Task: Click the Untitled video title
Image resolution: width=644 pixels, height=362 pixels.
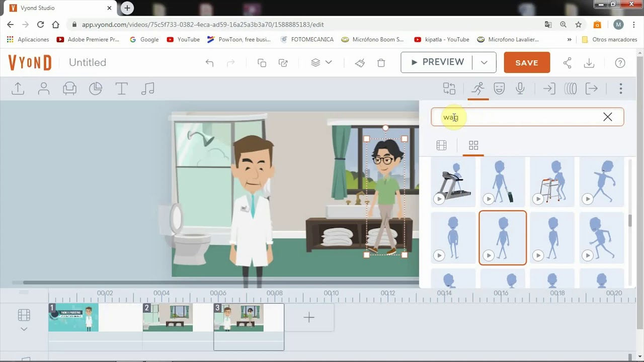Action: [x=88, y=62]
